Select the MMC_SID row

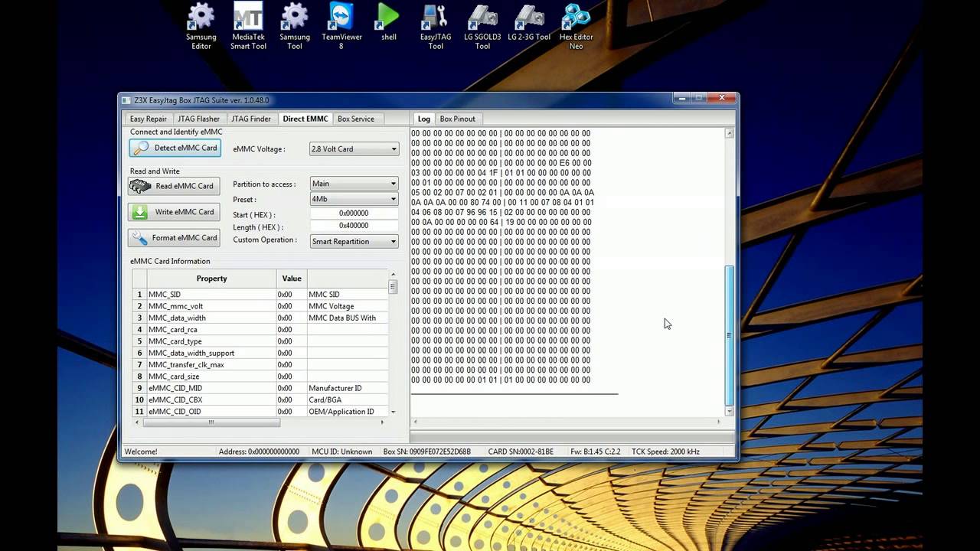point(260,295)
